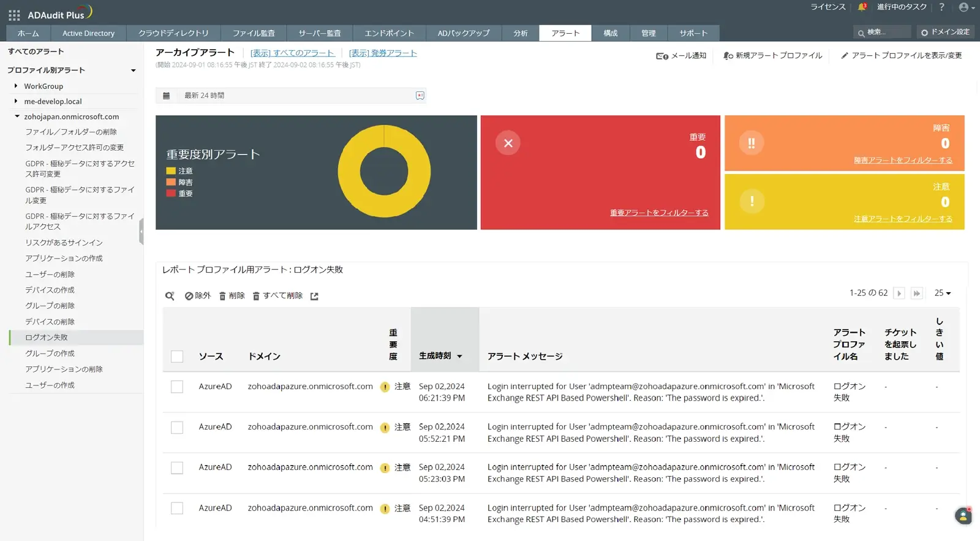980x541 pixels.
Task: Click warning icon in 05:52:21 PM row
Action: (385, 428)
